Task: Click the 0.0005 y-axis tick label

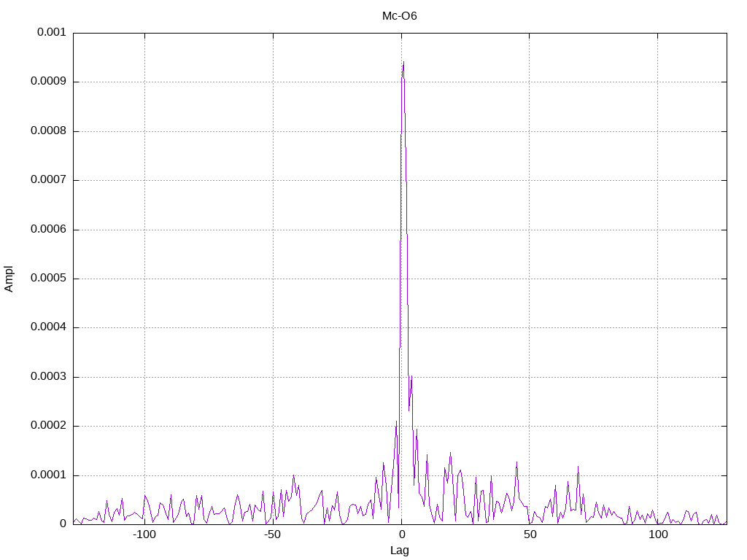Action: (x=48, y=278)
